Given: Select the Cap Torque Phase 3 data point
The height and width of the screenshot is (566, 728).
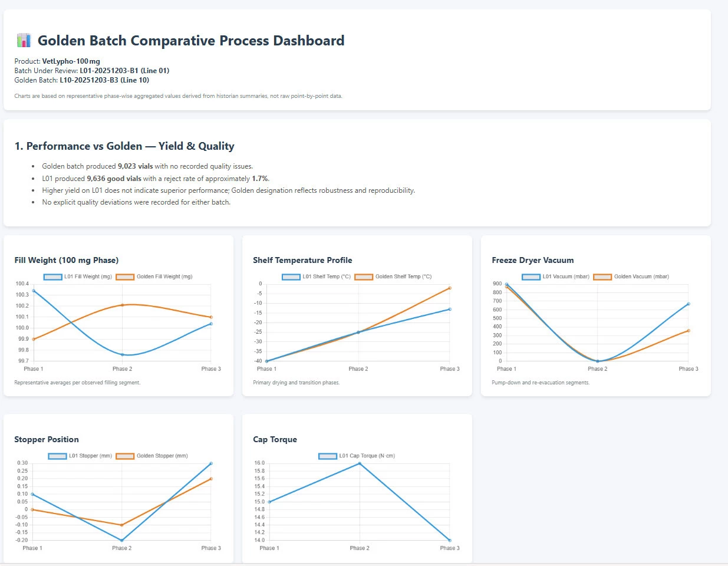Looking at the screenshot, I should tap(450, 540).
